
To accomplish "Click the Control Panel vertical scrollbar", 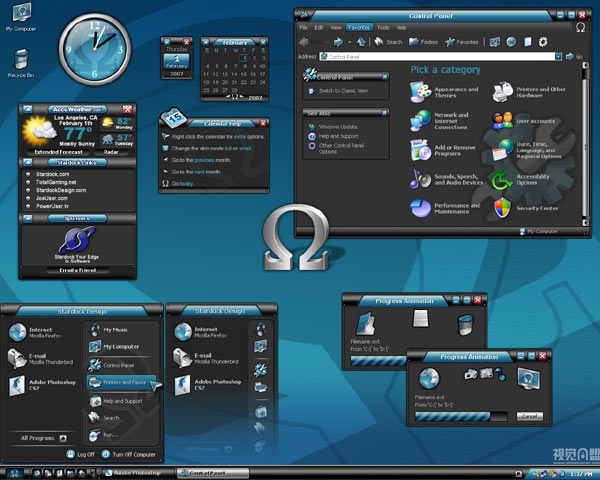I will [x=585, y=144].
